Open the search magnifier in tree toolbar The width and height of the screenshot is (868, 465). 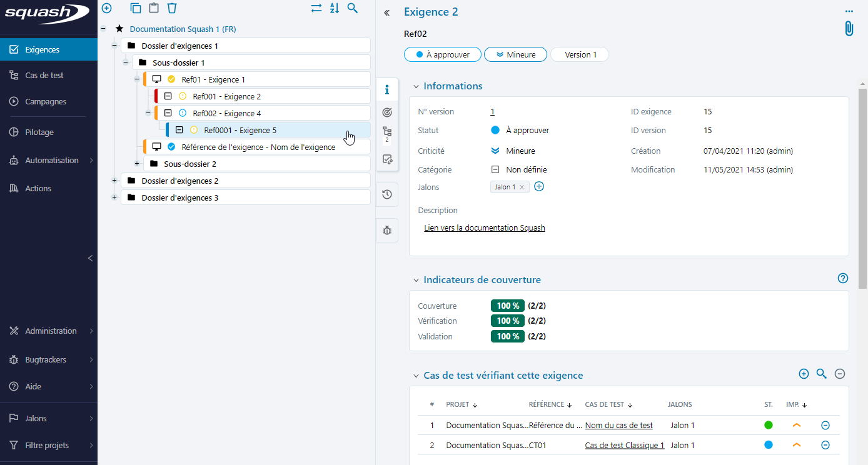coord(353,8)
